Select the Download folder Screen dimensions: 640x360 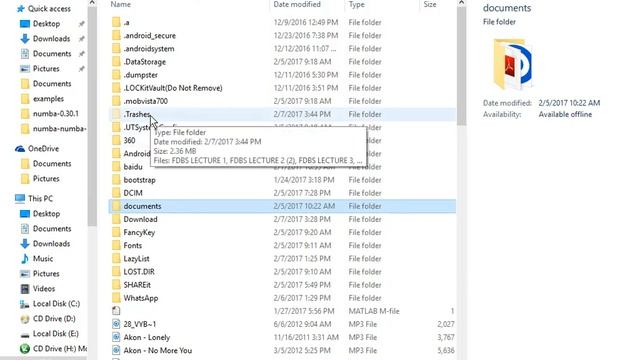pos(140,219)
